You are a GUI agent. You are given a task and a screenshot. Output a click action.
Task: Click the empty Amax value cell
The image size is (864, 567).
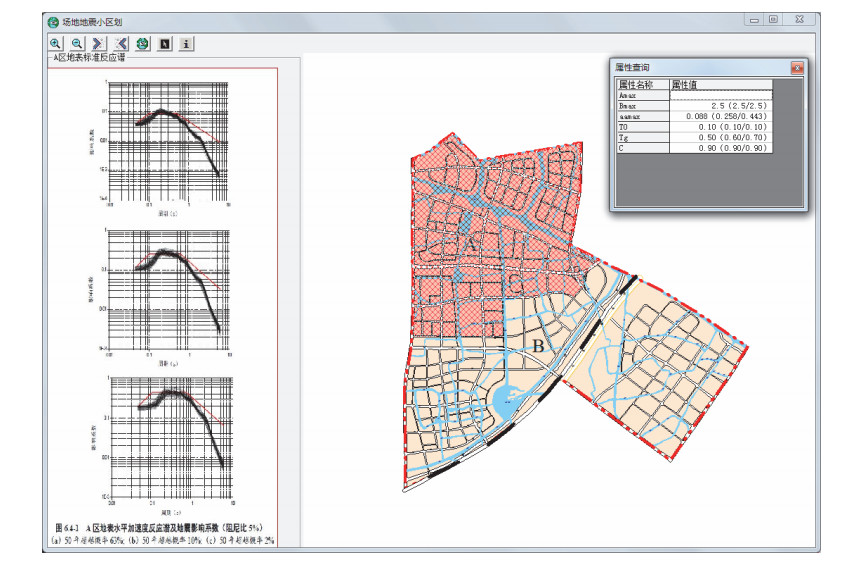tap(720, 94)
